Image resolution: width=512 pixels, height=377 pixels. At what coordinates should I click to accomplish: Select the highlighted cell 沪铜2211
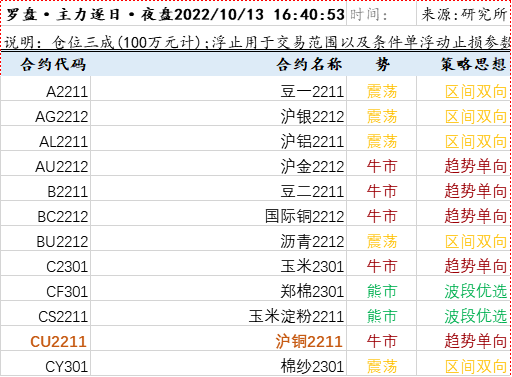click(218, 338)
